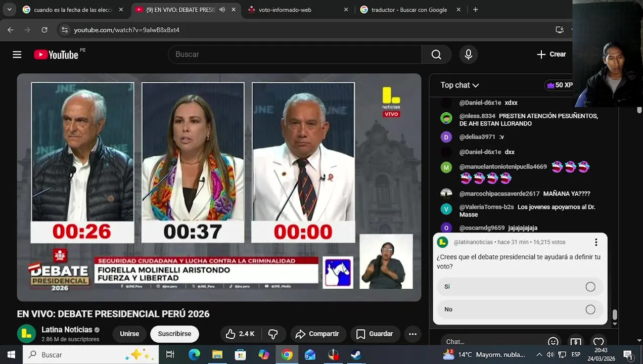Select the address bar URL
The width and height of the screenshot is (643, 364).
click(127, 30)
